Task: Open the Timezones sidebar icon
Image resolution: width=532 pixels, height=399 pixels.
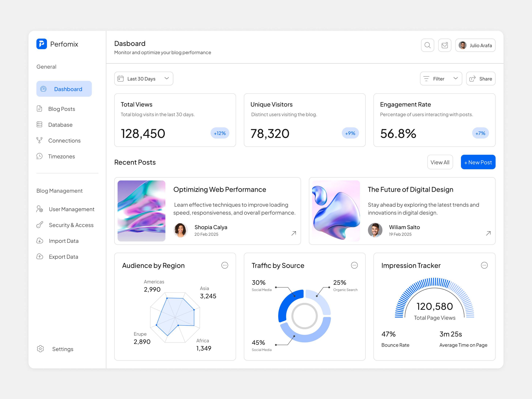Action: point(40,156)
